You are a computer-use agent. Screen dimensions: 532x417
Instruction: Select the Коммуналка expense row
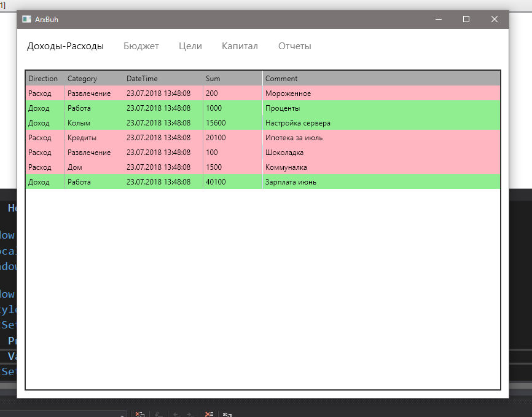tap(286, 167)
